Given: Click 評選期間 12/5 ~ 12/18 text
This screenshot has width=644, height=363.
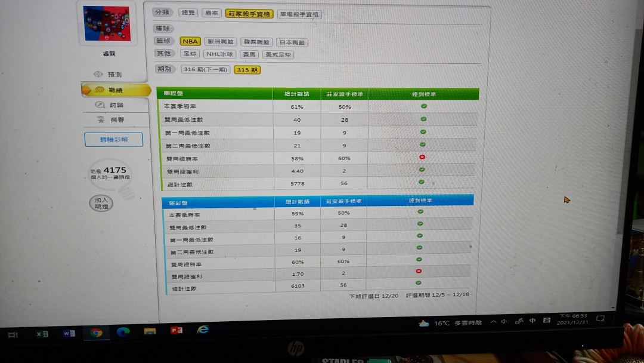Looking at the screenshot, I should tap(438, 295).
